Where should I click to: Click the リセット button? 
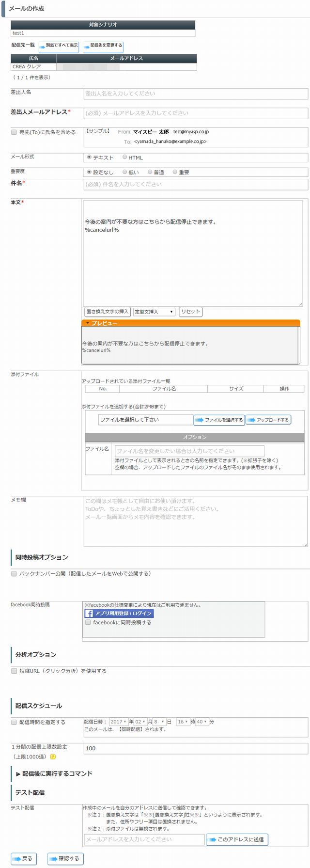point(190,312)
